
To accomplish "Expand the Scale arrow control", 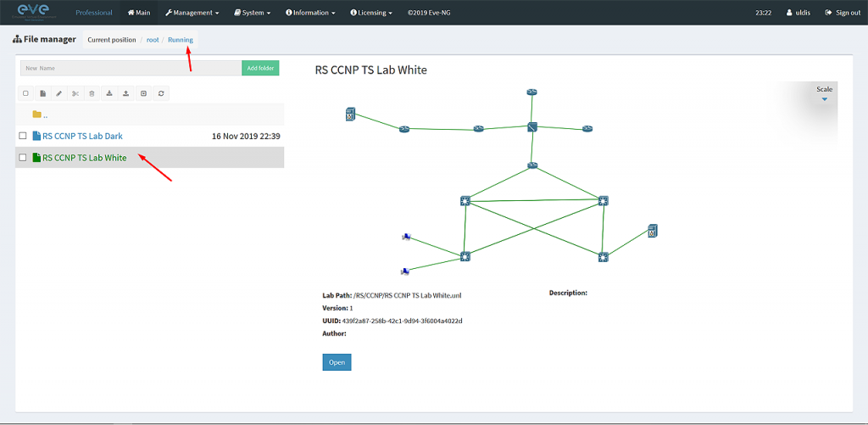I will pyautogui.click(x=824, y=99).
